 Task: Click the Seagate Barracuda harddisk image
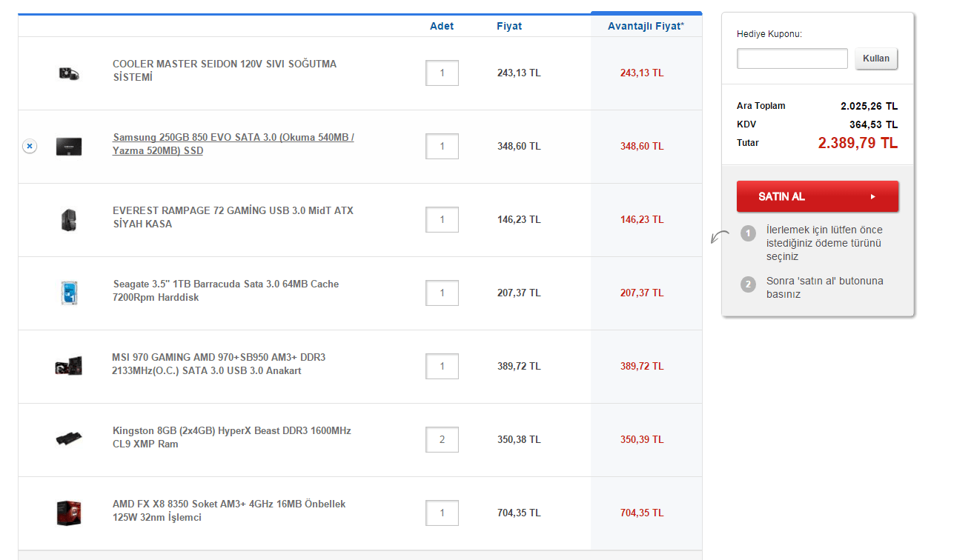69,293
